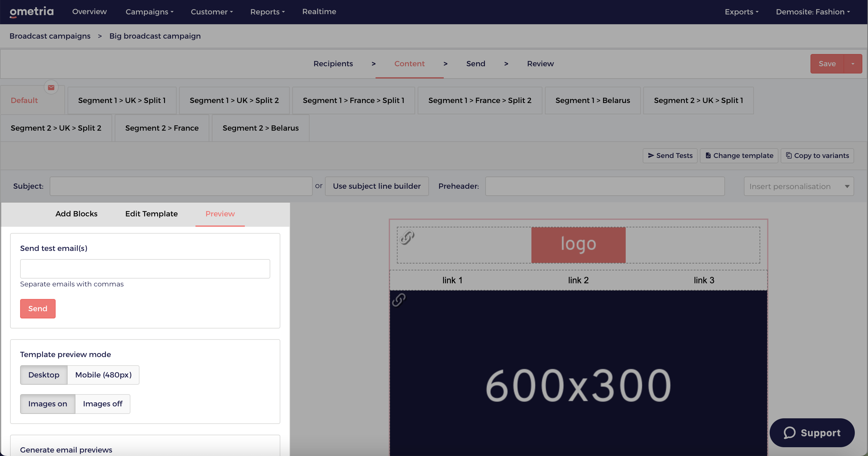
Task: Click red Send test email button
Action: (x=38, y=308)
